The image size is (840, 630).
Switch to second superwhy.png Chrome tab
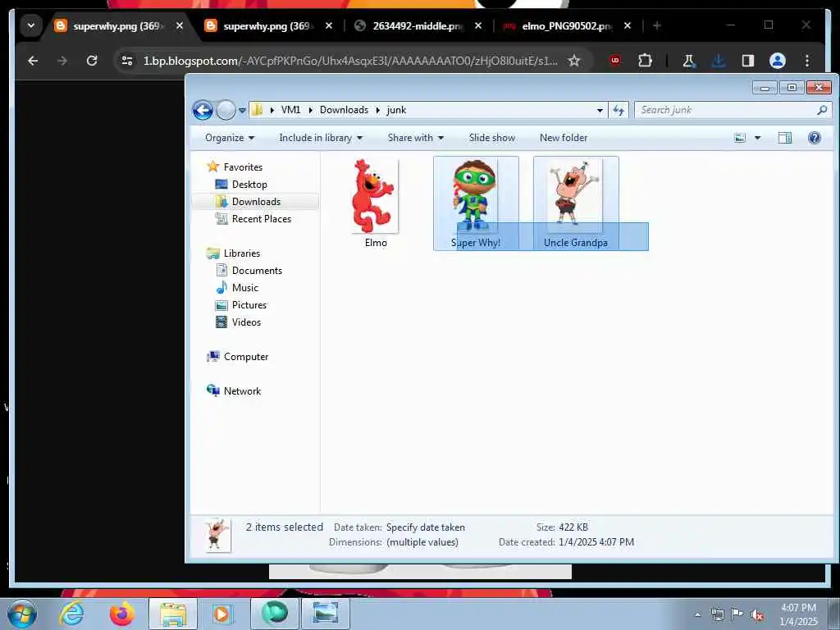(x=267, y=25)
